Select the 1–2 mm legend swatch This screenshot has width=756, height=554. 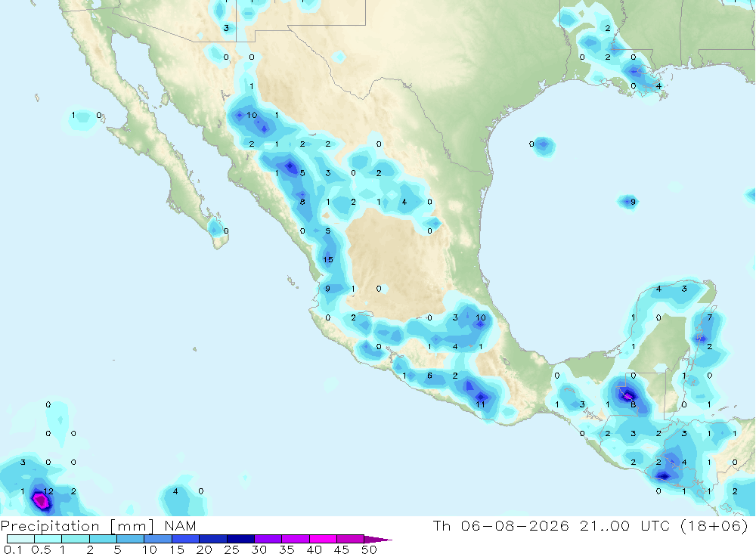(76, 539)
